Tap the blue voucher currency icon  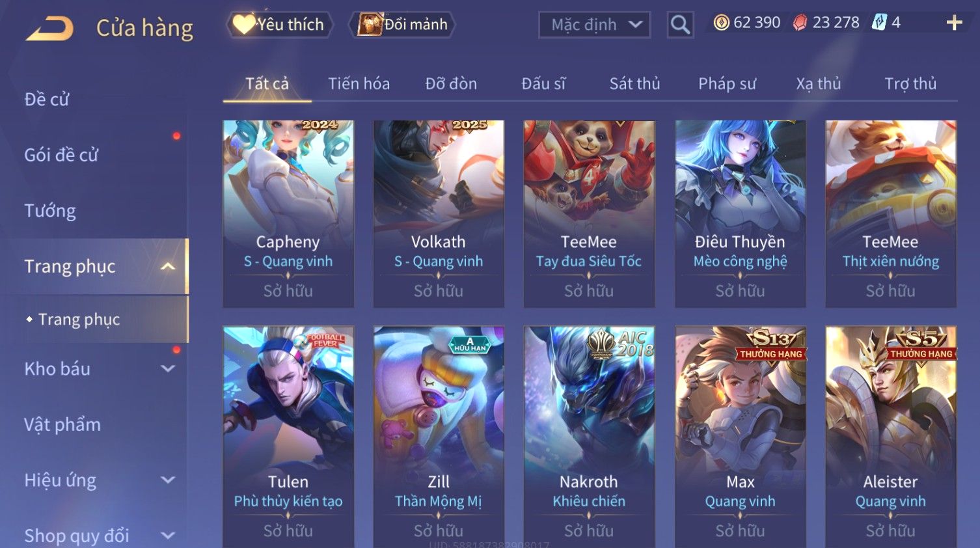pyautogui.click(x=879, y=23)
